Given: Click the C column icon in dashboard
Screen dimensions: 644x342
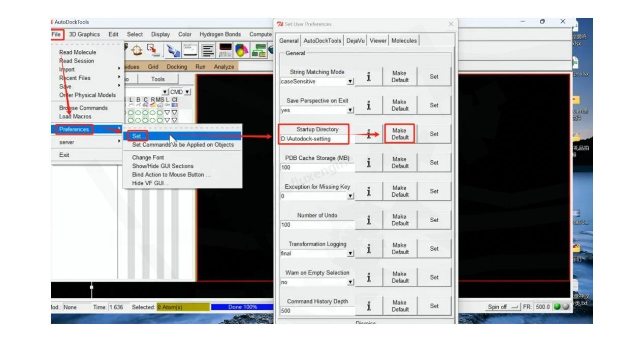Looking at the screenshot, I should coord(145,105).
